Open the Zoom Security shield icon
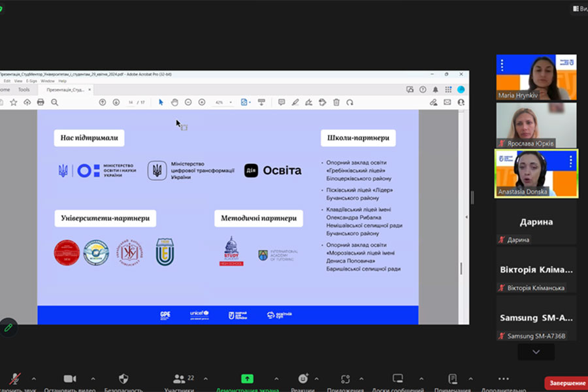The width and height of the screenshot is (588, 392). pos(123,379)
